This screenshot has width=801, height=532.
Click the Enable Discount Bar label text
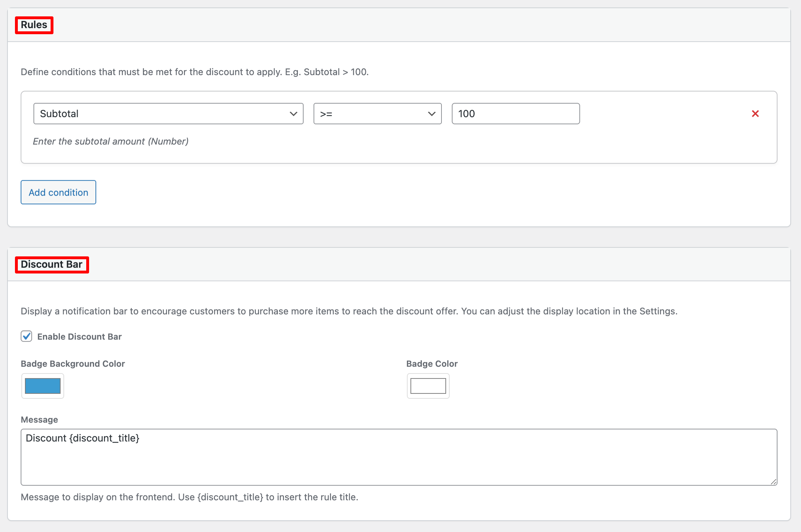(79, 337)
